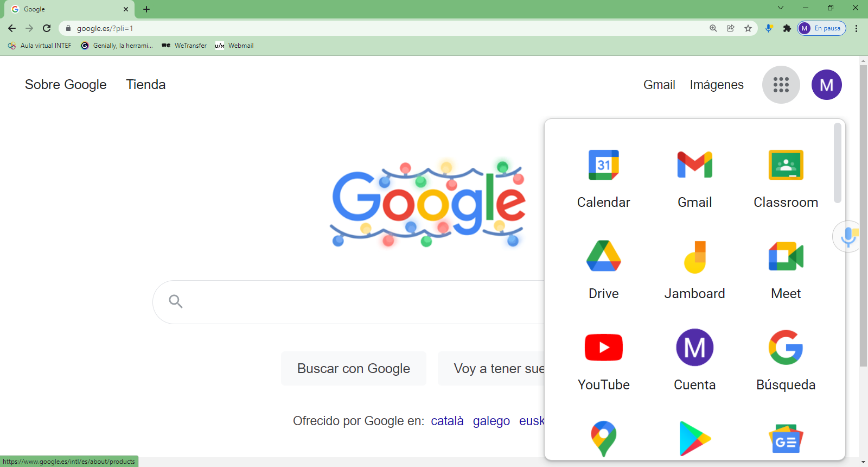868x467 pixels.
Task: Open a new tab with plus button
Action: (146, 9)
